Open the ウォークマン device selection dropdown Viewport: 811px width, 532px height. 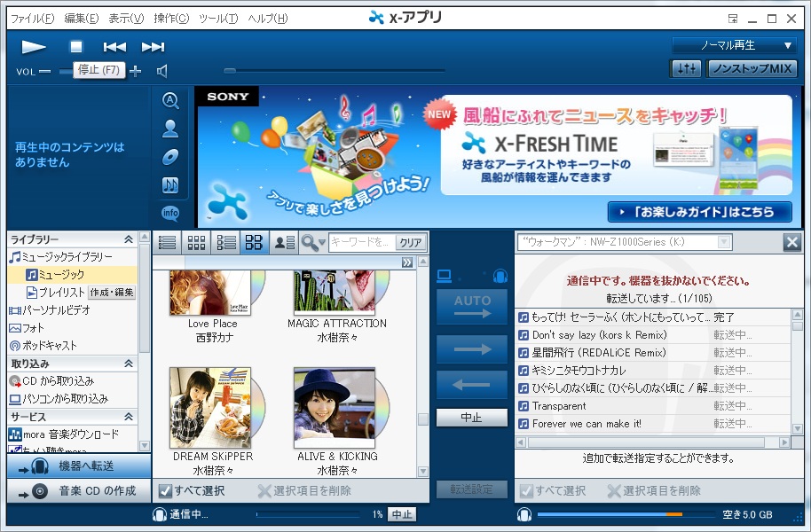[x=625, y=242]
